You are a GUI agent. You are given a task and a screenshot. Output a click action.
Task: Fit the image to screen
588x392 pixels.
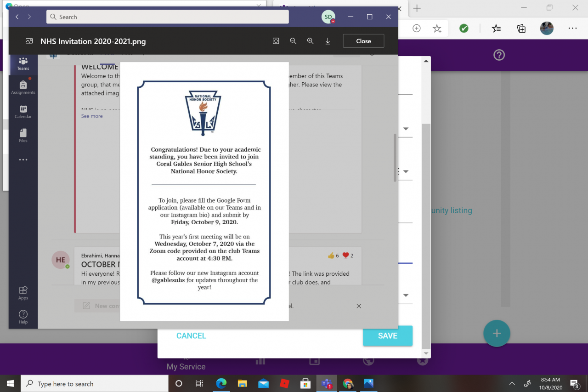click(x=276, y=41)
